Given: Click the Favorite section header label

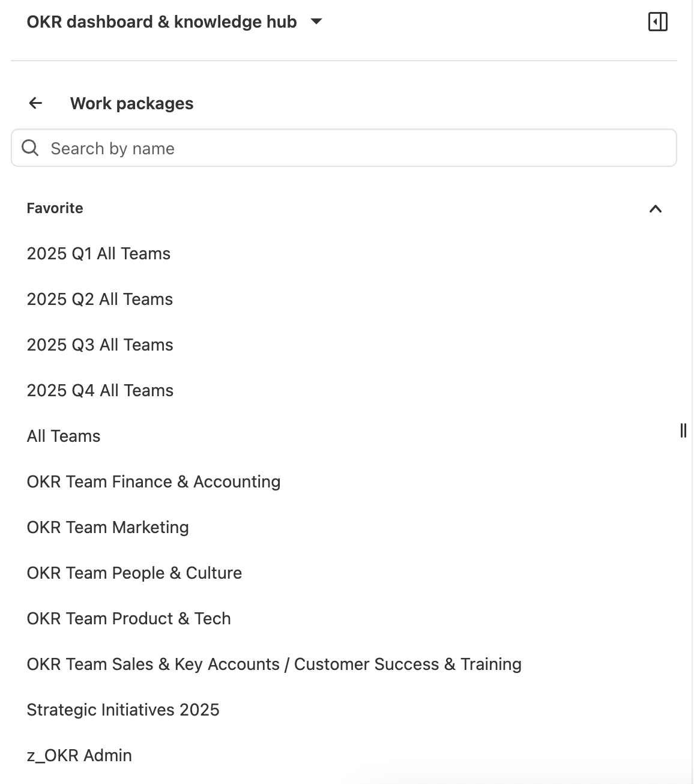Looking at the screenshot, I should [x=55, y=208].
